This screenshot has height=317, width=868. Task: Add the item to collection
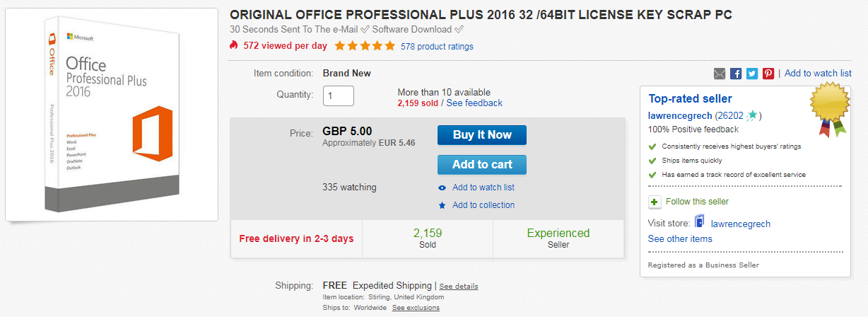tap(483, 205)
